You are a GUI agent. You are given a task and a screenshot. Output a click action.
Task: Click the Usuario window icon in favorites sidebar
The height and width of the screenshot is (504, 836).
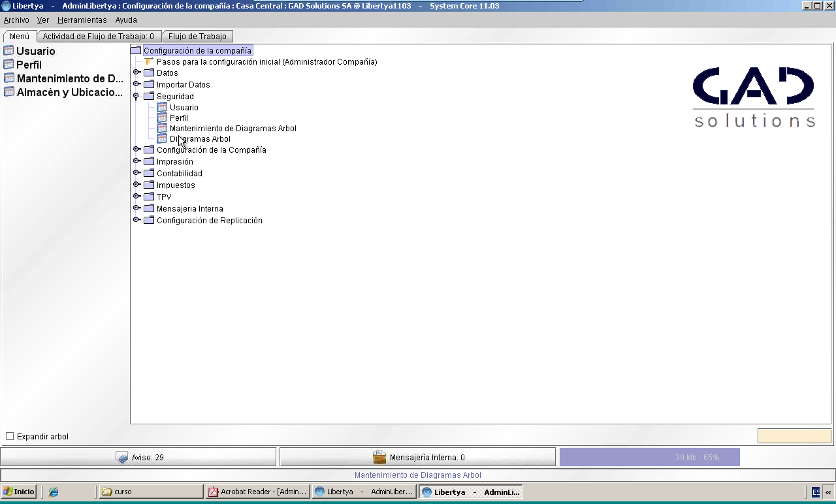click(8, 51)
